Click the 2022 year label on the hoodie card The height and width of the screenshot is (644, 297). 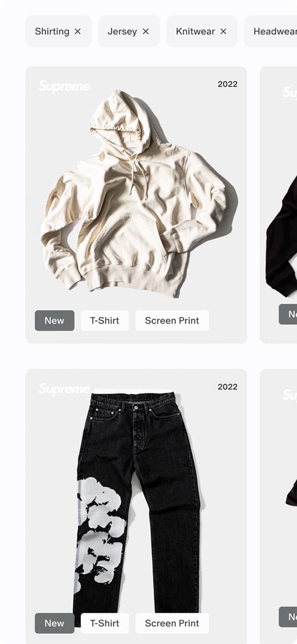coord(227,84)
